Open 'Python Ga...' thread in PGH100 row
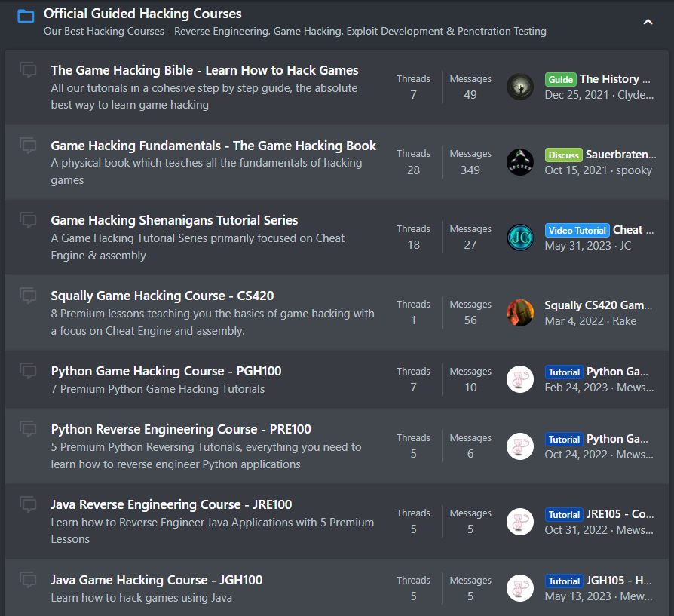The height and width of the screenshot is (616, 674). [x=617, y=372]
